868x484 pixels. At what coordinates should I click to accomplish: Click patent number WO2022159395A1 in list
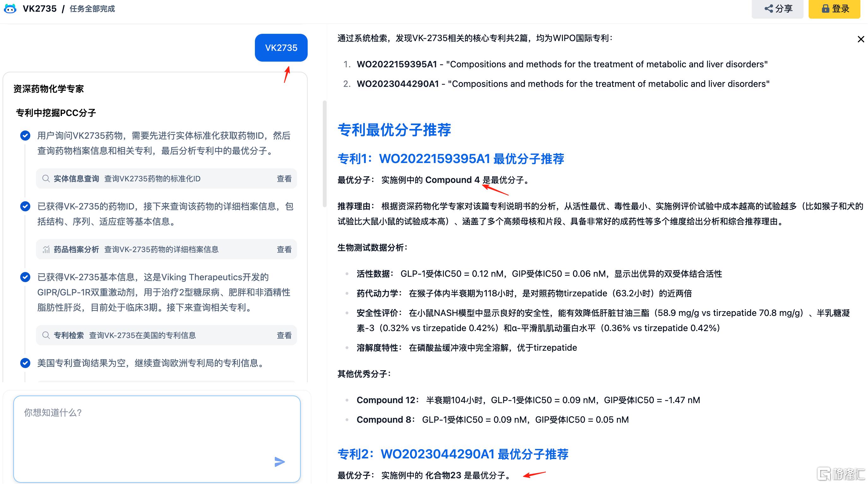coord(397,64)
